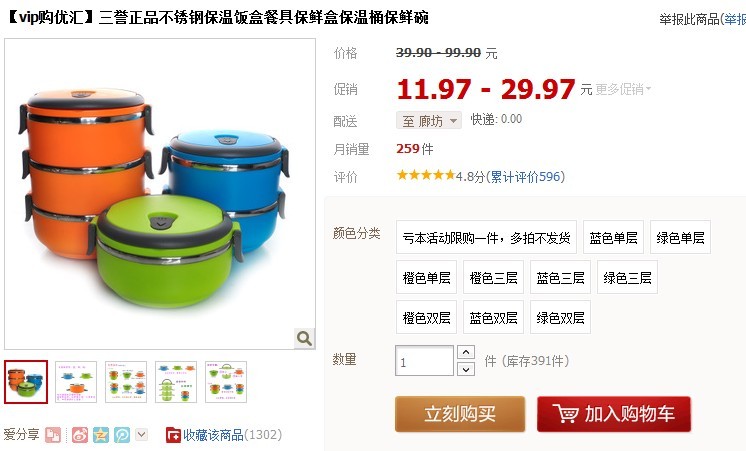Share via the blue circular icon

coord(122,435)
